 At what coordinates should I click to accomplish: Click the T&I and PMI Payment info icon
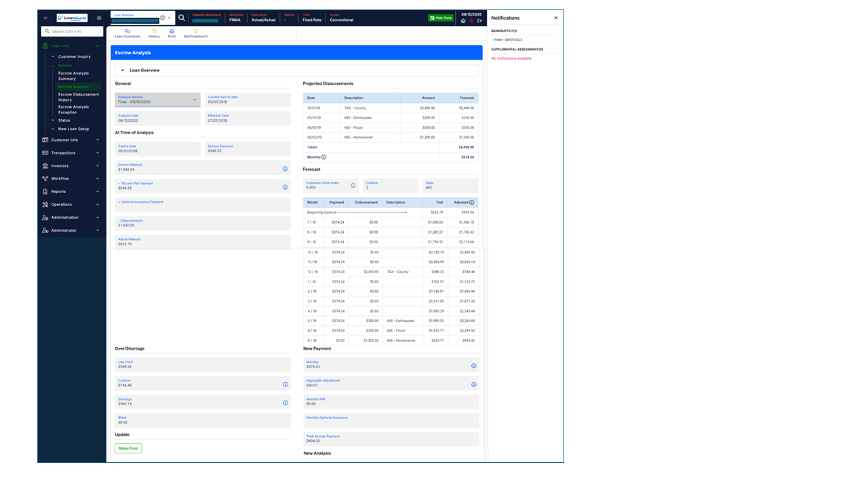285,187
